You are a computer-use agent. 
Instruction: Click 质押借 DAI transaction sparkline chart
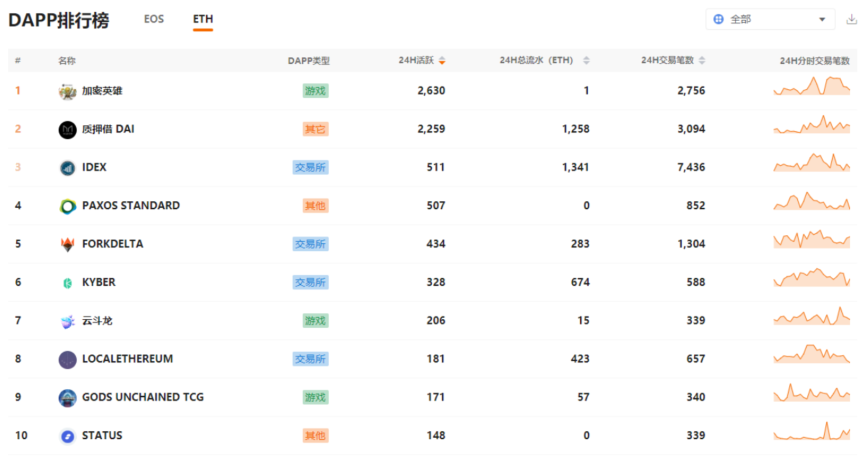812,125
